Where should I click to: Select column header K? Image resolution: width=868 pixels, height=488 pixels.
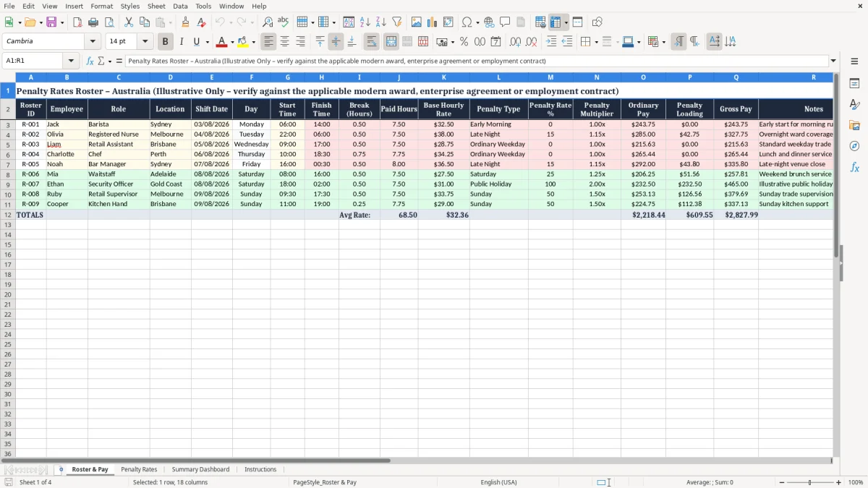coord(443,77)
